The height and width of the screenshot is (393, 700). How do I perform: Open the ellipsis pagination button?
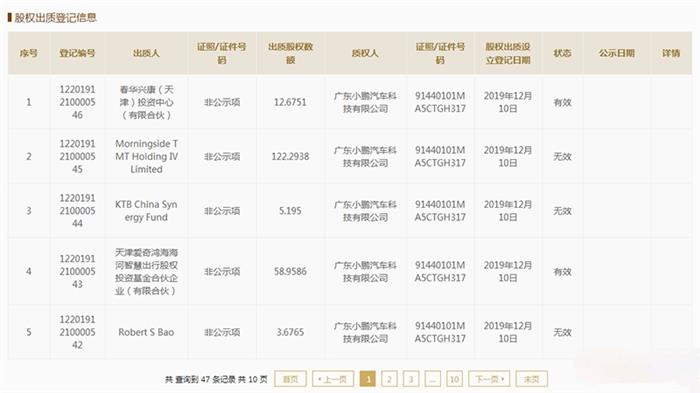click(433, 379)
